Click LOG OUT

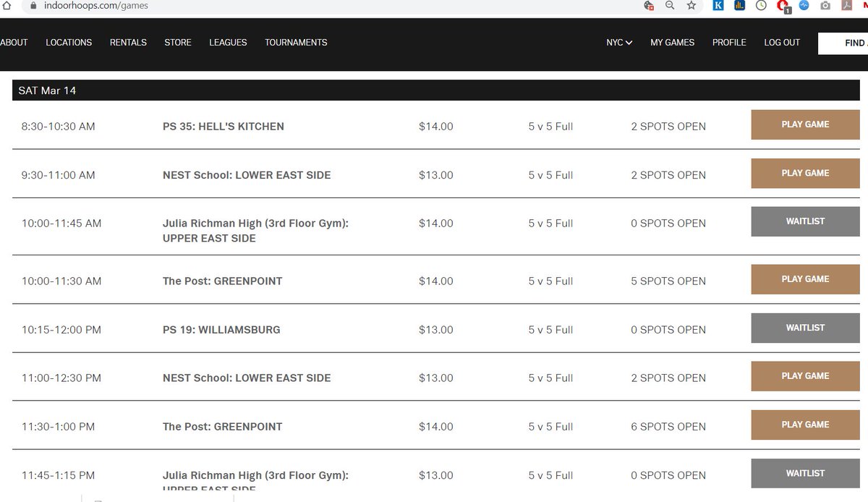(x=782, y=42)
